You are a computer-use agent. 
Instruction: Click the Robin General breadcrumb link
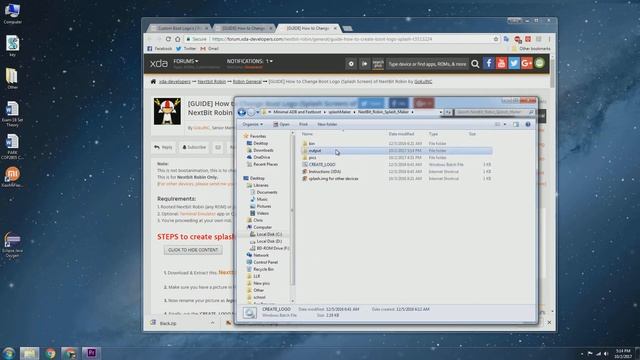pyautogui.click(x=247, y=82)
